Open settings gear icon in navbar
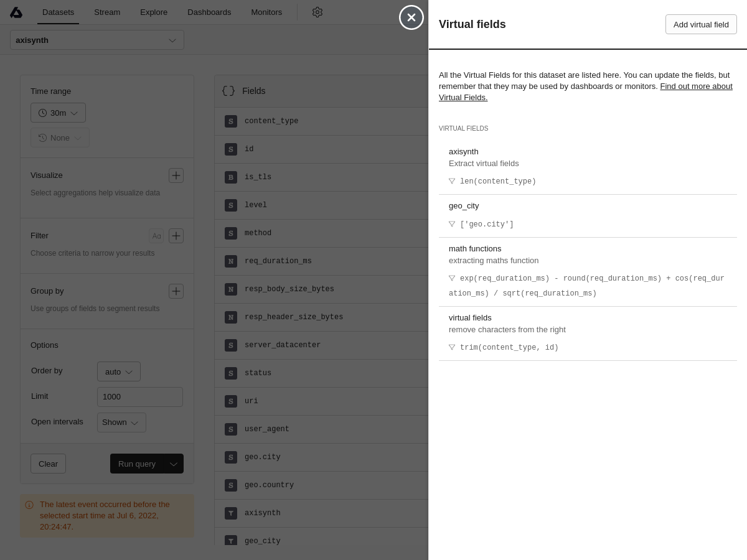 [x=317, y=12]
